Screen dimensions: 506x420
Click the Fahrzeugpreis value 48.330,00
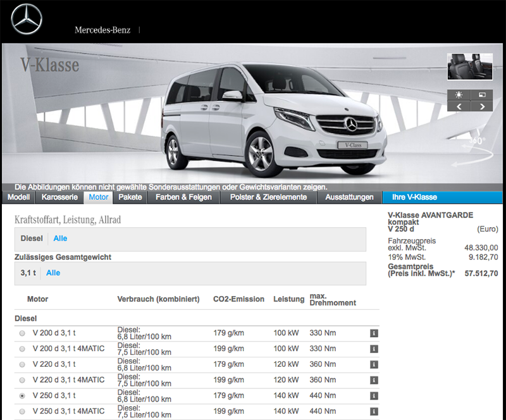(481, 248)
